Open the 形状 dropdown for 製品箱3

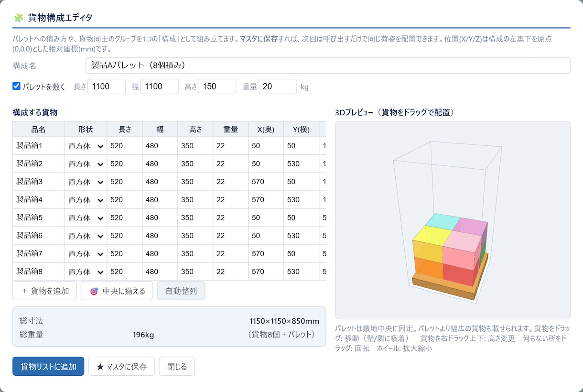tap(86, 182)
